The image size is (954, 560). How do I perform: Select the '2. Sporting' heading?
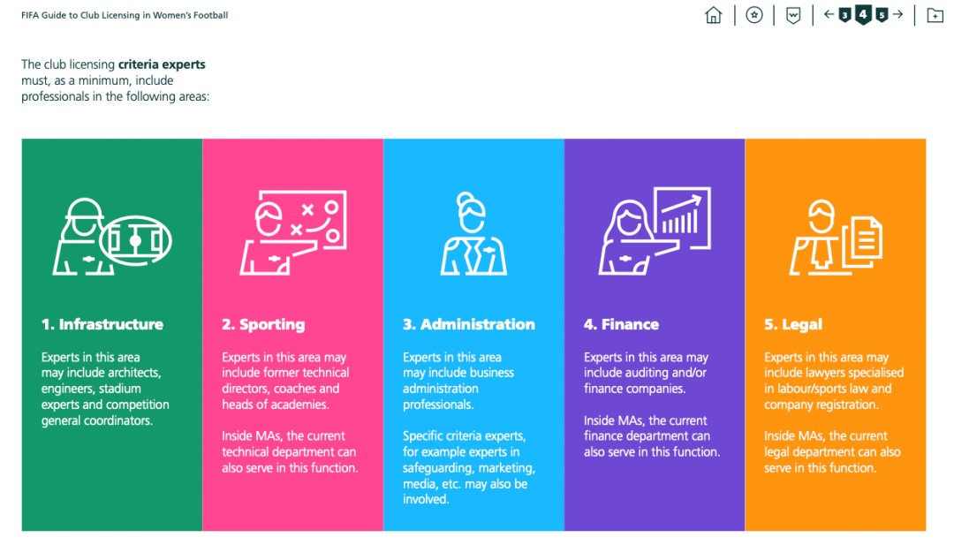[263, 324]
